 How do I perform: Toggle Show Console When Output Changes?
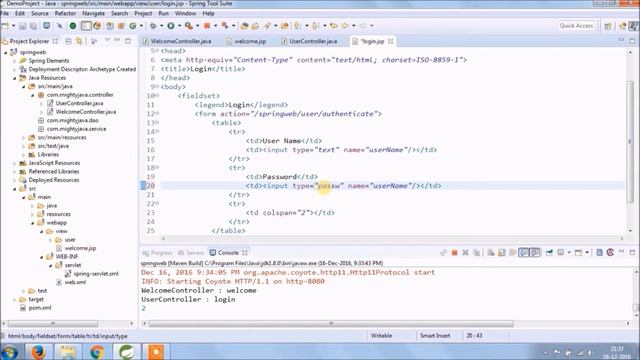(524, 253)
